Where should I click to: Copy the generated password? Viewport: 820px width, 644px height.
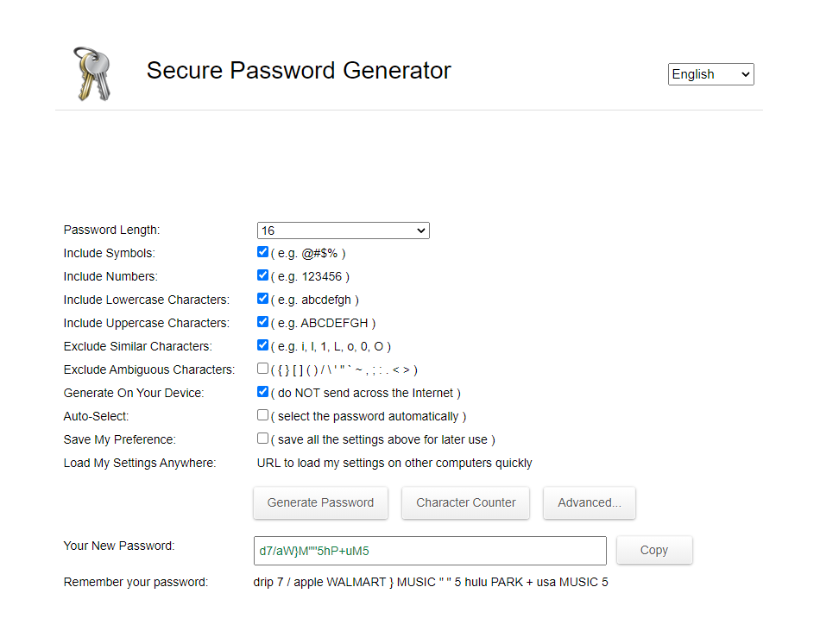[x=654, y=551]
